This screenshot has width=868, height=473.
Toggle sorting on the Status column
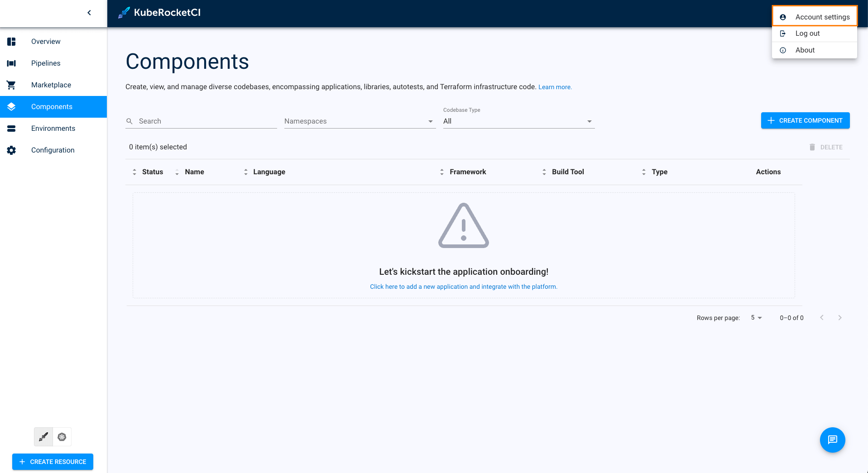[x=134, y=172]
